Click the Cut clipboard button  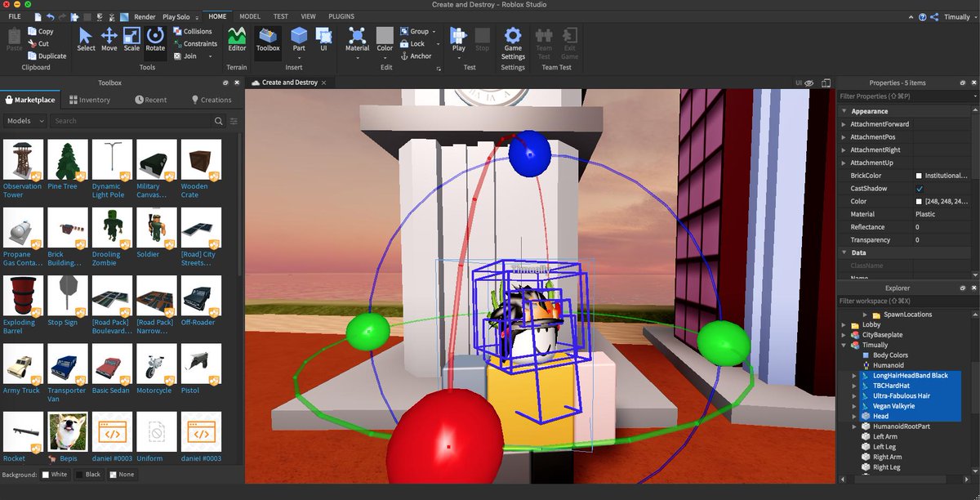coord(38,43)
